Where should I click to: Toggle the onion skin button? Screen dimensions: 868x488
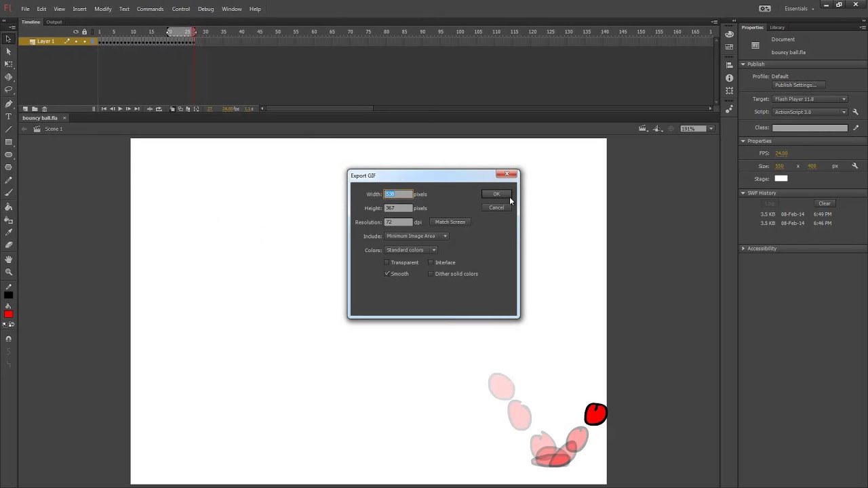tap(172, 108)
